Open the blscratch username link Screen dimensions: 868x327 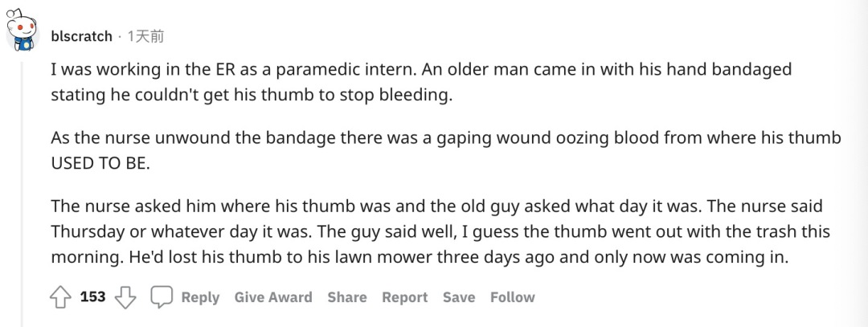tap(82, 36)
